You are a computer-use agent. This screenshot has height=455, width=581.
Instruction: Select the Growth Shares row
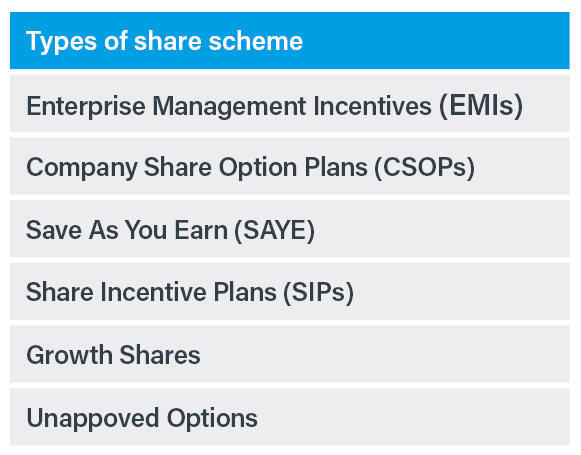290,354
